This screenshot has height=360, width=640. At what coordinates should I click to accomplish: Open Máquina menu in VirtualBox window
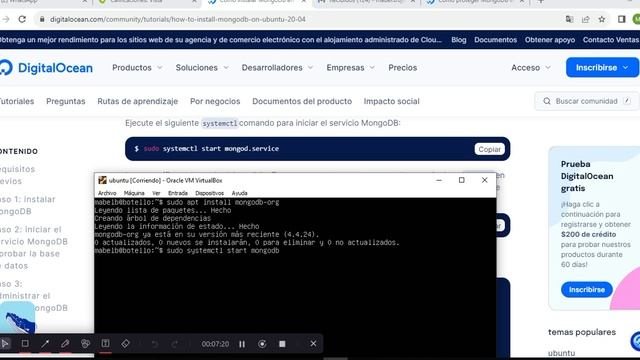134,193
